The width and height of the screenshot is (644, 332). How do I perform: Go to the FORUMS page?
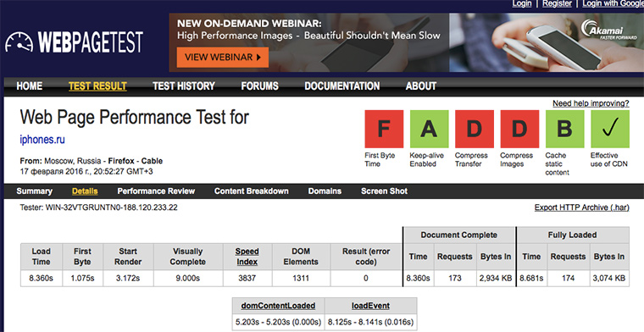click(x=259, y=86)
